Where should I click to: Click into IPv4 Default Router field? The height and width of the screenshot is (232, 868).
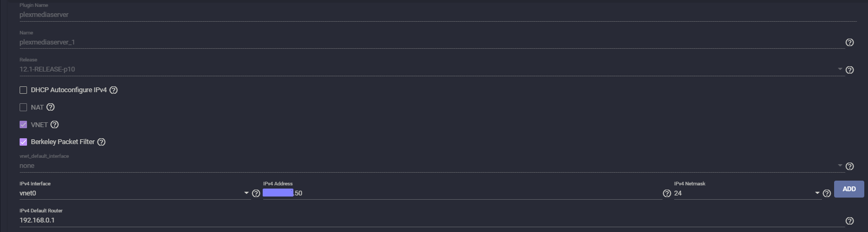(431, 220)
